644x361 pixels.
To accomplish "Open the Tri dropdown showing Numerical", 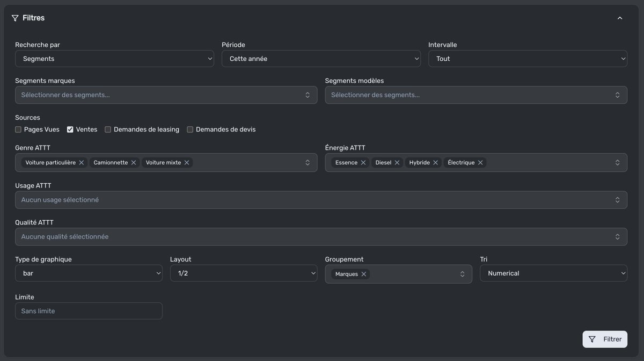I will tap(553, 273).
